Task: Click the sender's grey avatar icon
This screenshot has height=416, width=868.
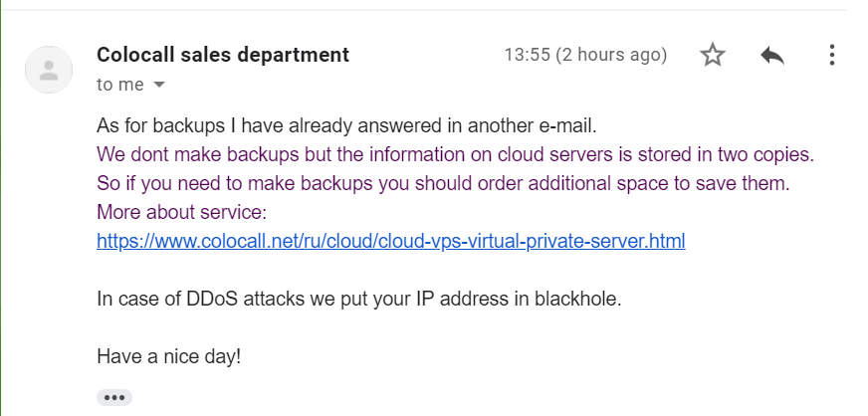Action: click(x=49, y=70)
